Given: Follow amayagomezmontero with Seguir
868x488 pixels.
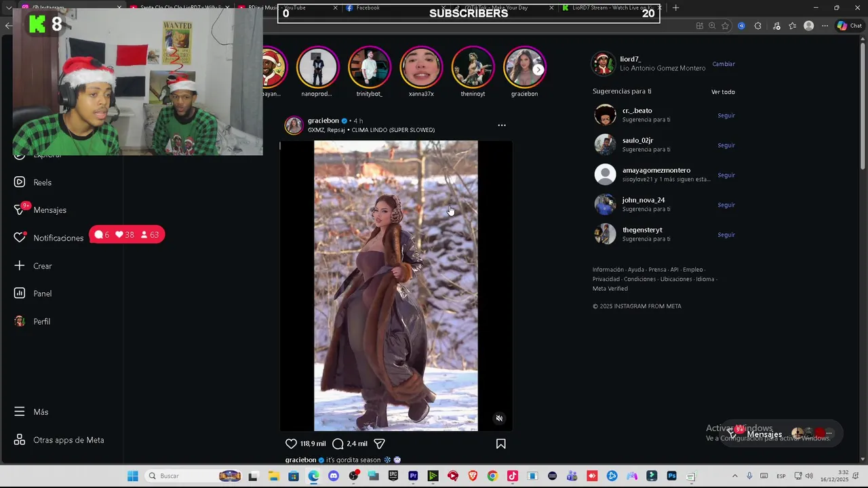Looking at the screenshot, I should [726, 175].
